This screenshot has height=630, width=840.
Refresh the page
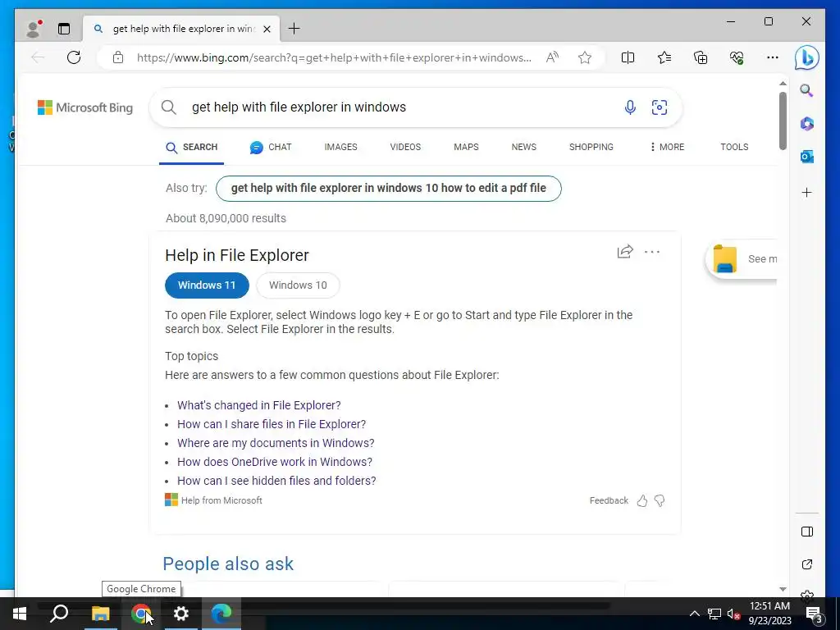point(74,57)
